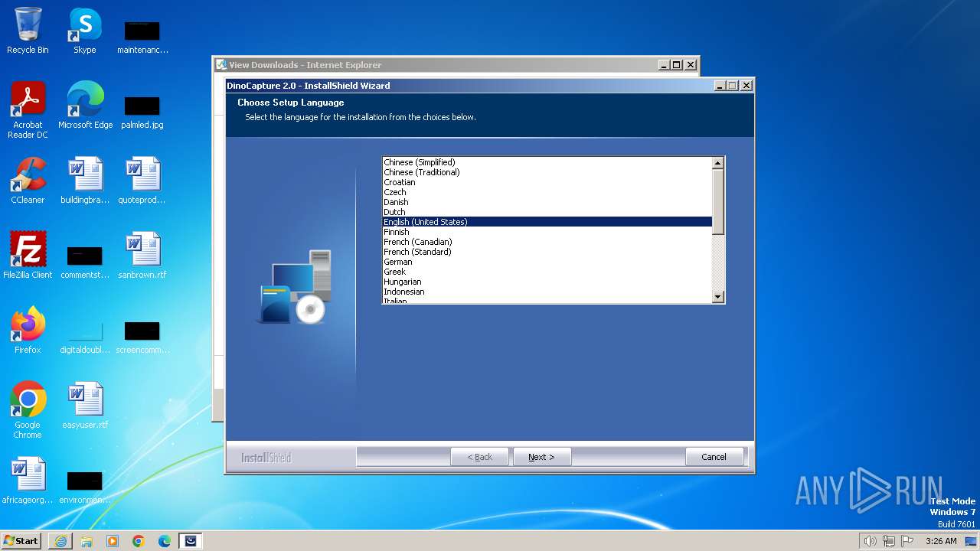This screenshot has height=551, width=980.
Task: Click the Back button
Action: pyautogui.click(x=480, y=457)
